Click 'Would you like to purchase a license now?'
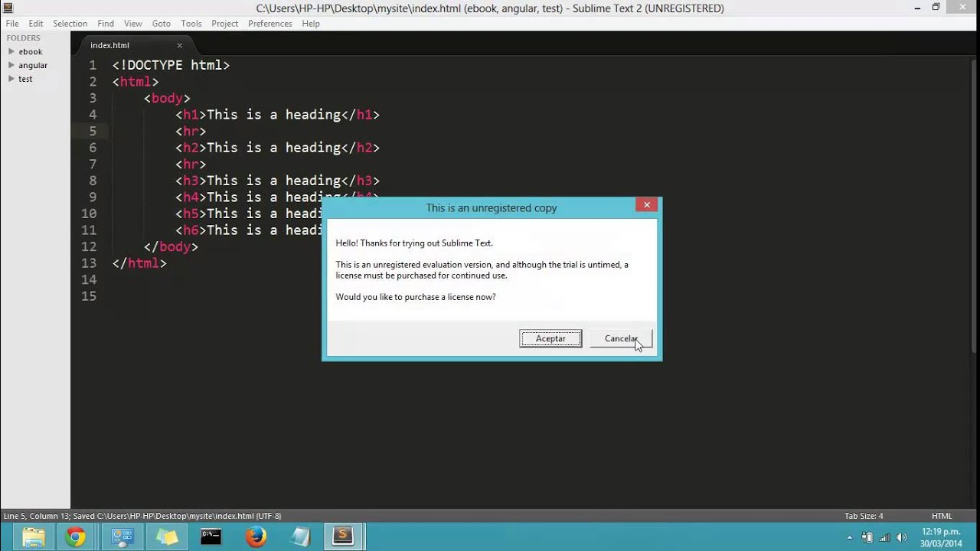 pos(416,297)
